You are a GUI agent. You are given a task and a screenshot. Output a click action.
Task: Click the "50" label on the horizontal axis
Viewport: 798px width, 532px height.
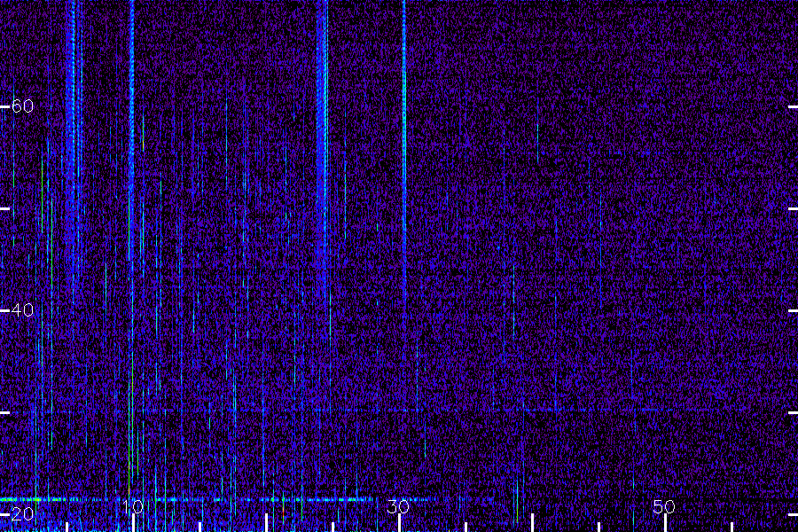tap(664, 506)
